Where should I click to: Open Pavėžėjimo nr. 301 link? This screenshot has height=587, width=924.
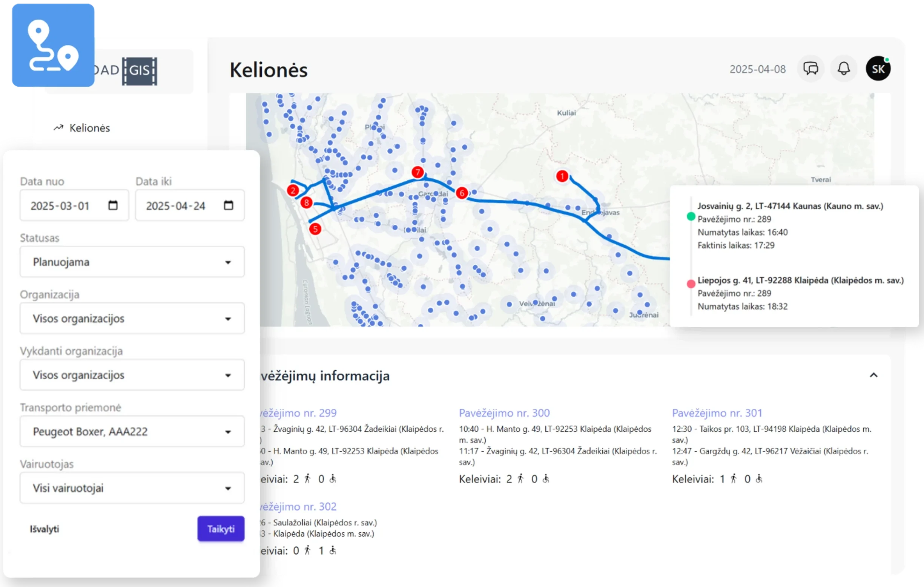point(717,413)
